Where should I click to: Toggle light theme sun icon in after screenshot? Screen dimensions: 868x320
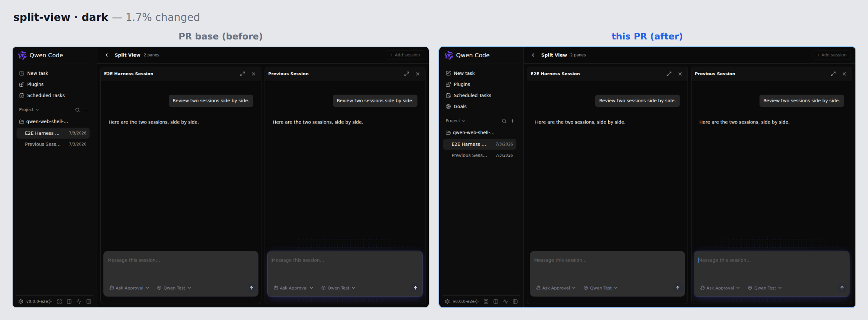476,301
